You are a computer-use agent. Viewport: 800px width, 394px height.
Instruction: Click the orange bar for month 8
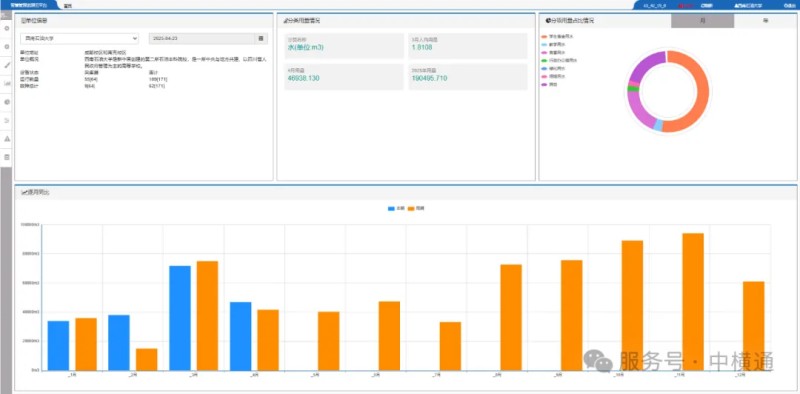511,317
